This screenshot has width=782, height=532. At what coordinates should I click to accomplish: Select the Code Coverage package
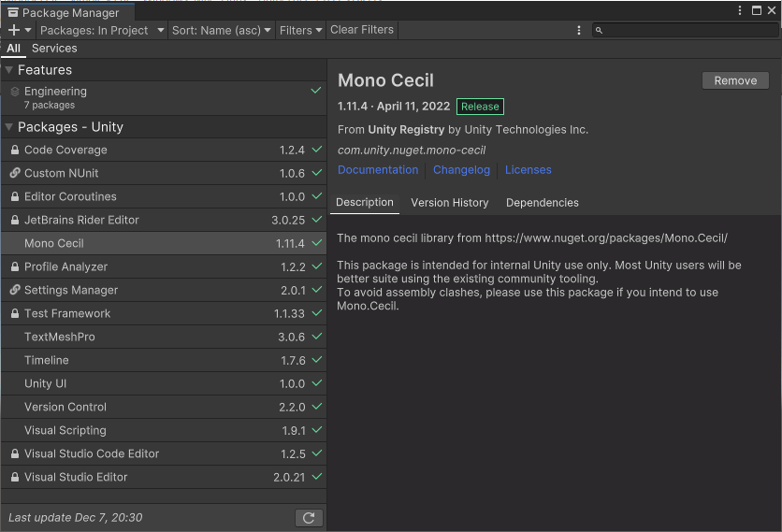click(164, 150)
